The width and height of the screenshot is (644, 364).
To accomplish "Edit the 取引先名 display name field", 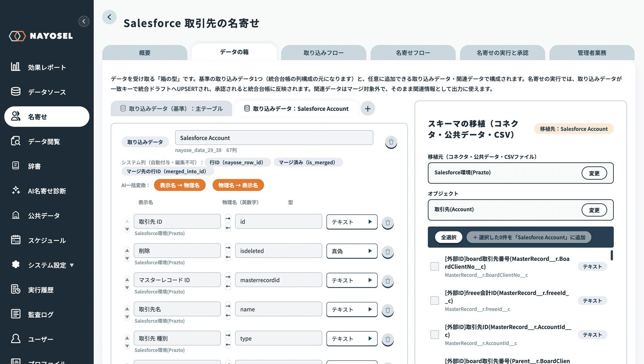I will 177,309.
